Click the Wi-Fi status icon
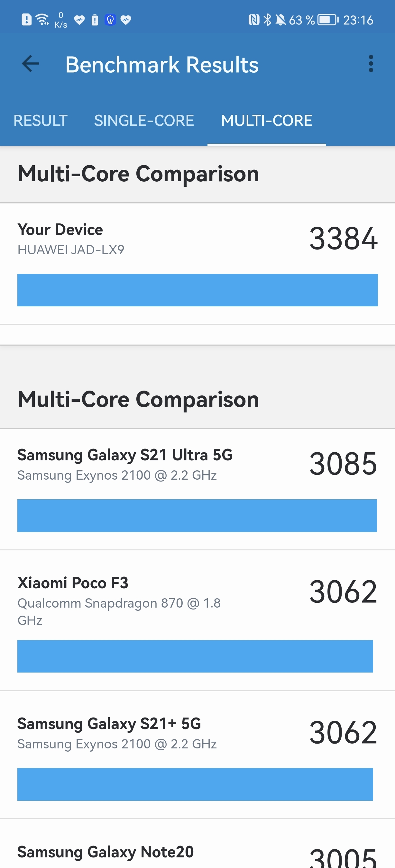Viewport: 395px width, 868px height. pos(42,19)
